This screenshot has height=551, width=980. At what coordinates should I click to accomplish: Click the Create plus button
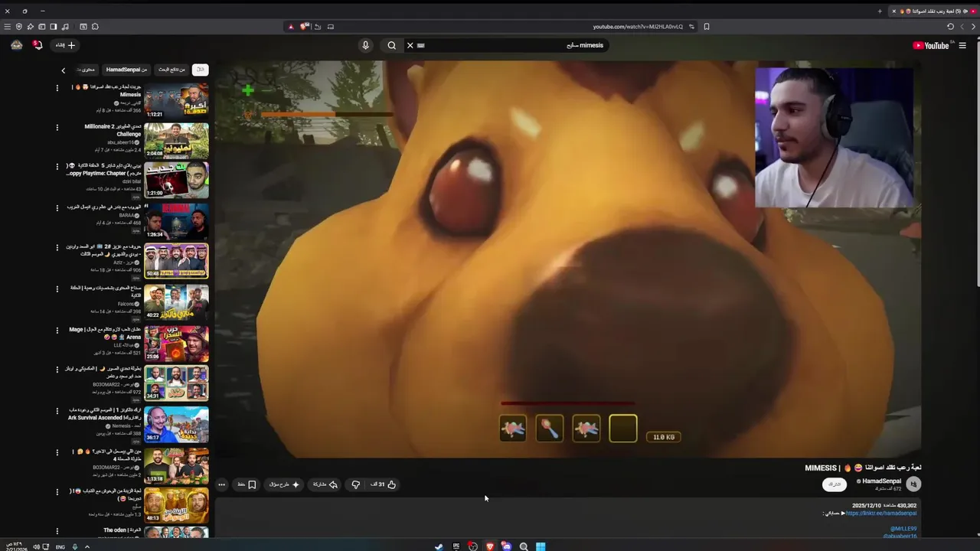65,45
